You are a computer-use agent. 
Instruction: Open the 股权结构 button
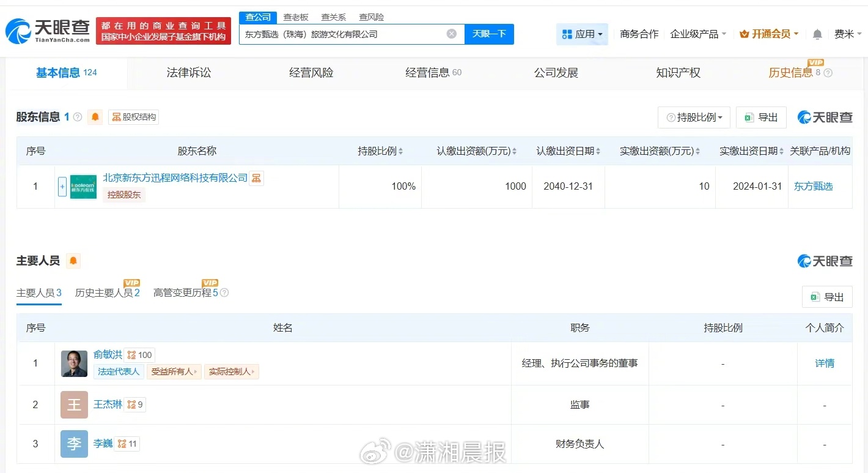click(134, 117)
